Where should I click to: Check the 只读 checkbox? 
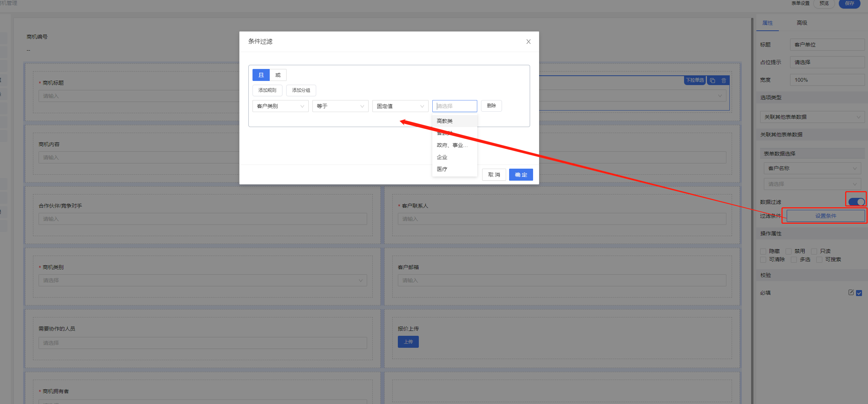pos(814,251)
